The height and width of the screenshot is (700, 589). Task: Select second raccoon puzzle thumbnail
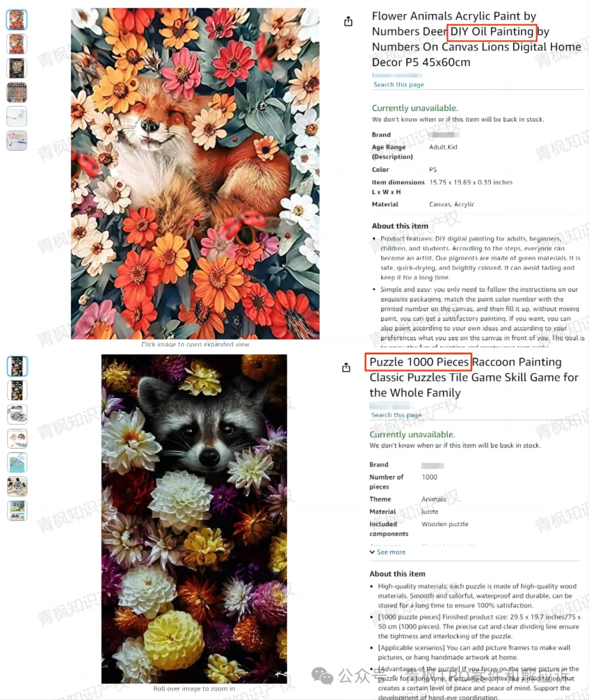[x=17, y=390]
